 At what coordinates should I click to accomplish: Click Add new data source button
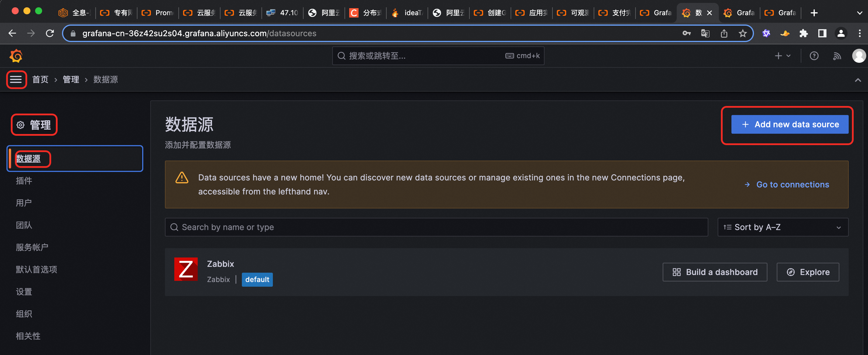(790, 124)
